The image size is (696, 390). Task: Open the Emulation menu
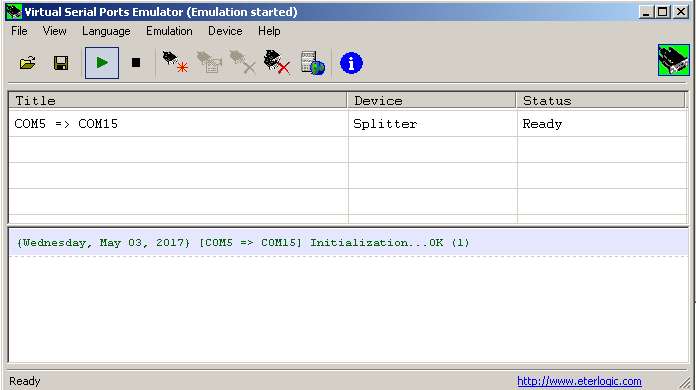(169, 31)
